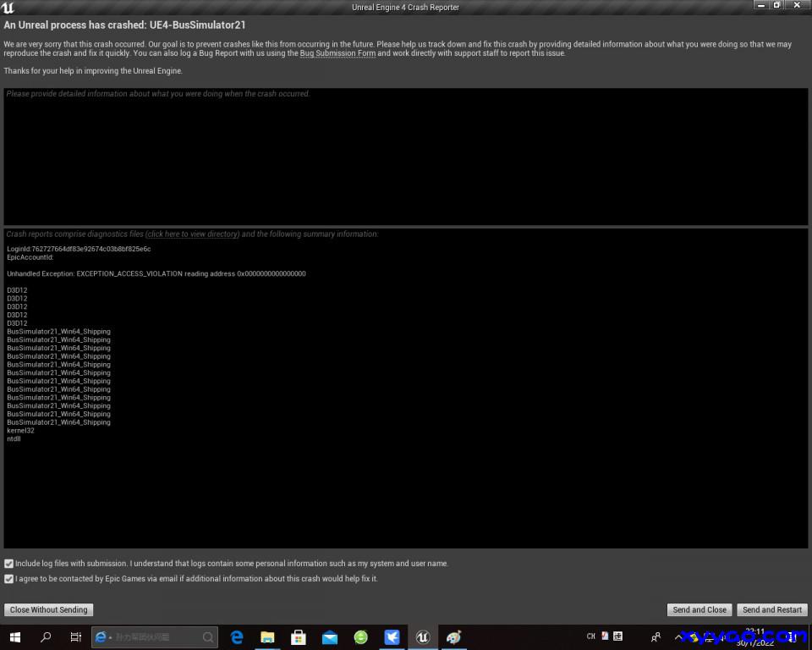
Task: Open File Explorer from the taskbar
Action: coord(267,637)
